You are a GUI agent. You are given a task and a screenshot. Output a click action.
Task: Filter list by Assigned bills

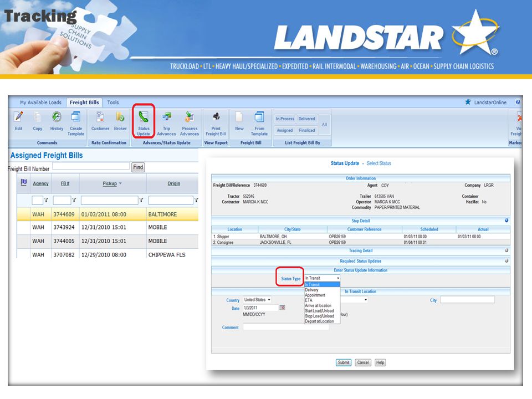click(x=285, y=130)
